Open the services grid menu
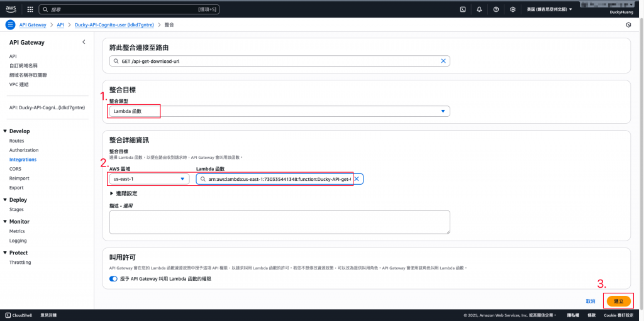Image resolution: width=644 pixels, height=321 pixels. tap(30, 9)
